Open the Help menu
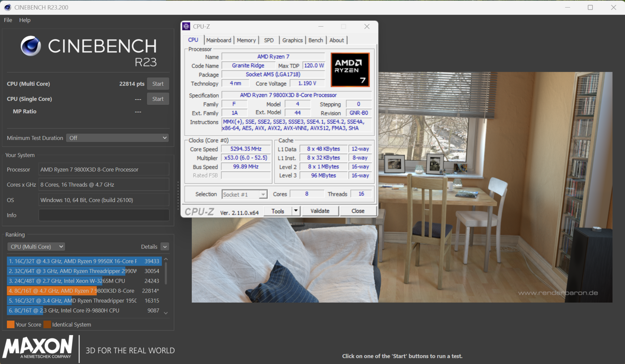Viewport: 625px width, 364px height. pos(25,20)
